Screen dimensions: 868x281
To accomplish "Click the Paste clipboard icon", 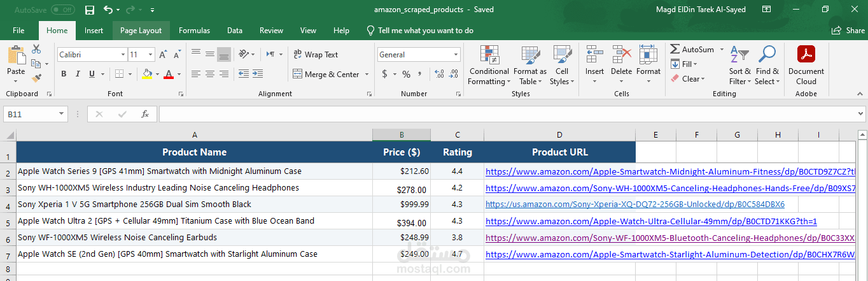I will [16, 56].
